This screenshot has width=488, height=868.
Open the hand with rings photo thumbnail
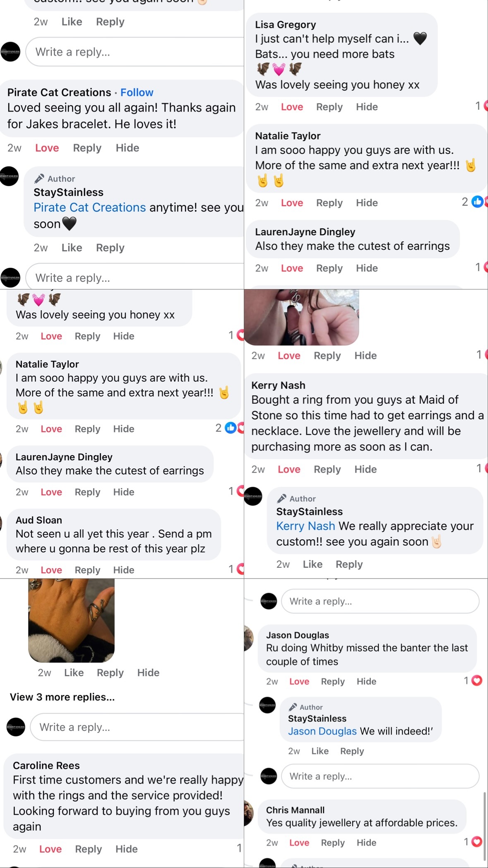click(71, 620)
